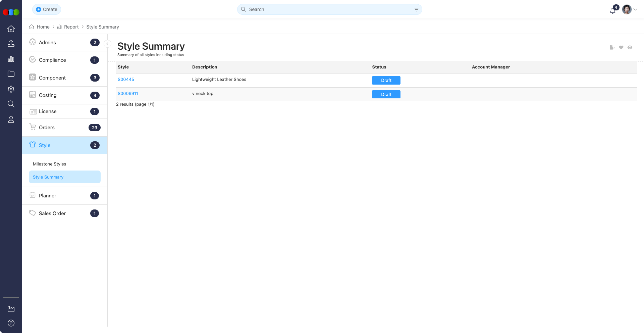Open the reports bar chart icon
This screenshot has height=333, width=644.
[x=11, y=59]
